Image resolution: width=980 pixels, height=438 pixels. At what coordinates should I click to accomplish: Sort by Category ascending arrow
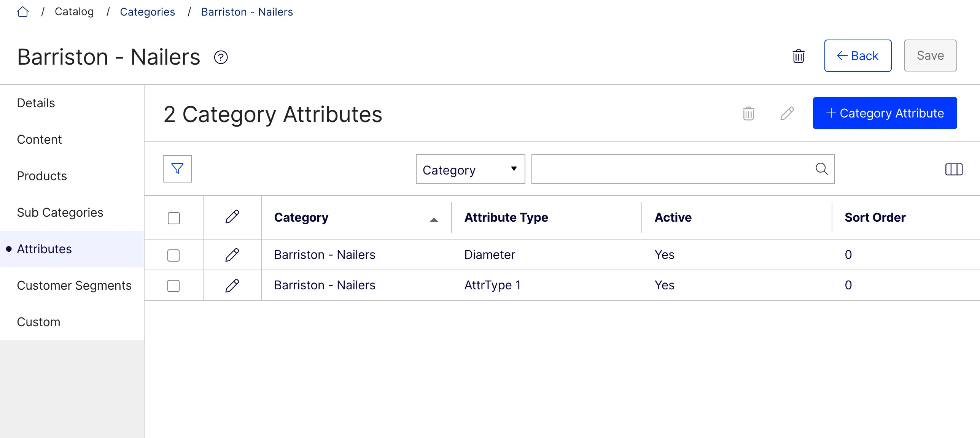[434, 220]
